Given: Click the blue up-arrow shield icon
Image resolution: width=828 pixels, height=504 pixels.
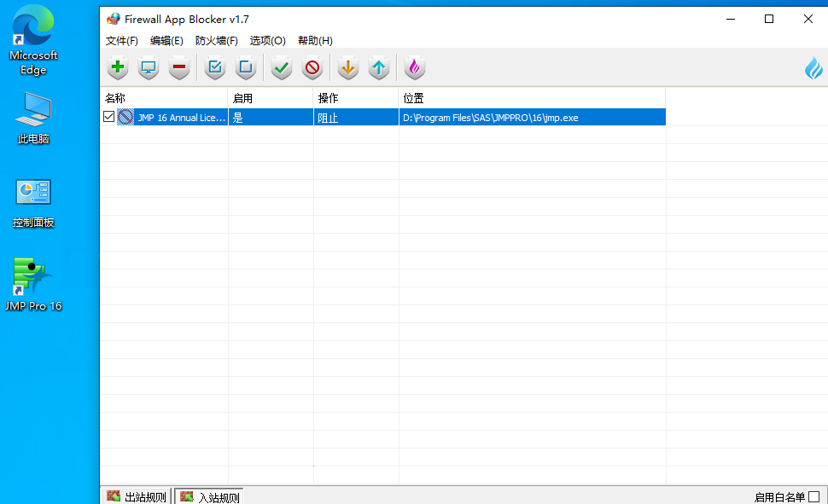Looking at the screenshot, I should point(378,67).
